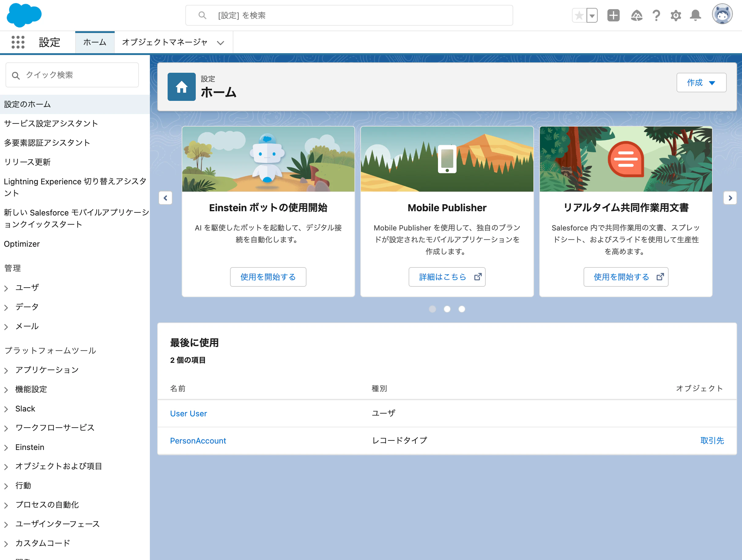Screen dimensions: 742x560
Task: Expand プロセスの自動化 tree node
Action: [x=6, y=505]
